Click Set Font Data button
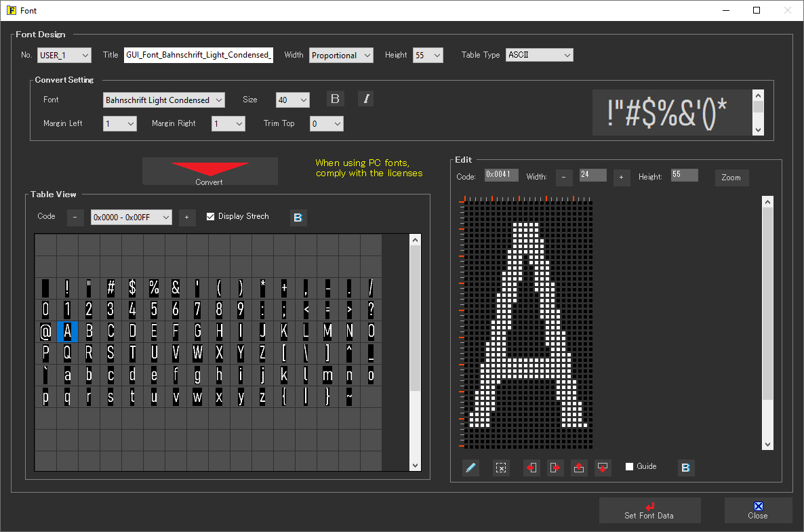The width and height of the screenshot is (804, 532). pos(649,510)
